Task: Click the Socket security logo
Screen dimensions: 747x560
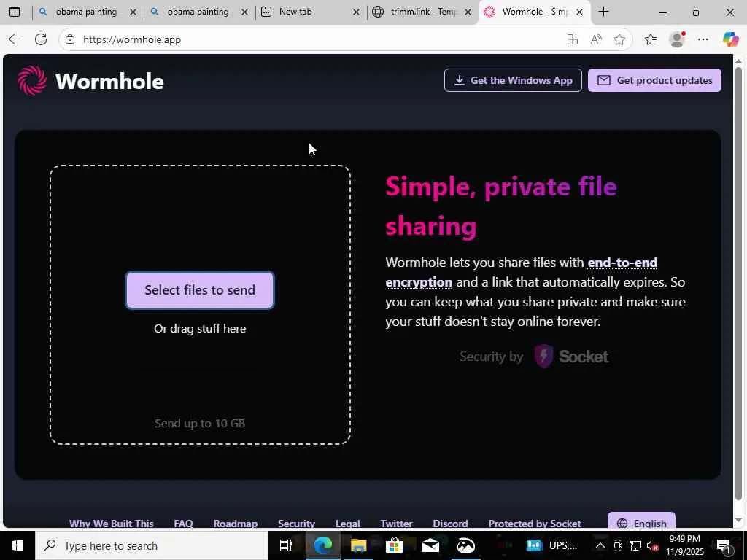Action: tap(570, 356)
